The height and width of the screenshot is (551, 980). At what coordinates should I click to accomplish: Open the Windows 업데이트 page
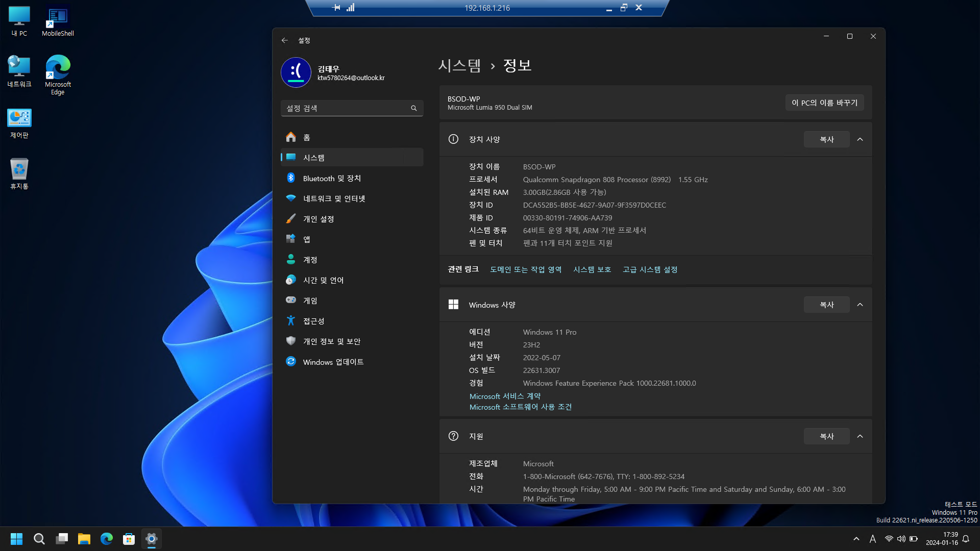coord(333,362)
